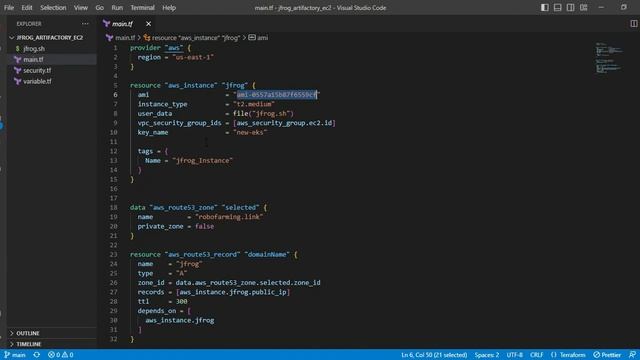The width and height of the screenshot is (640, 360).
Task: Click line number 23 in the gutter
Action: point(113,254)
